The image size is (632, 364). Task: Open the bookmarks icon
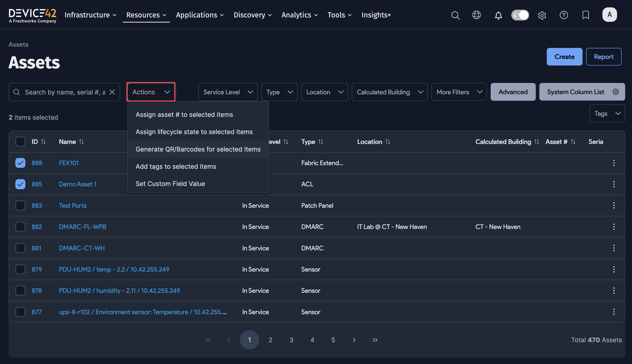[586, 15]
